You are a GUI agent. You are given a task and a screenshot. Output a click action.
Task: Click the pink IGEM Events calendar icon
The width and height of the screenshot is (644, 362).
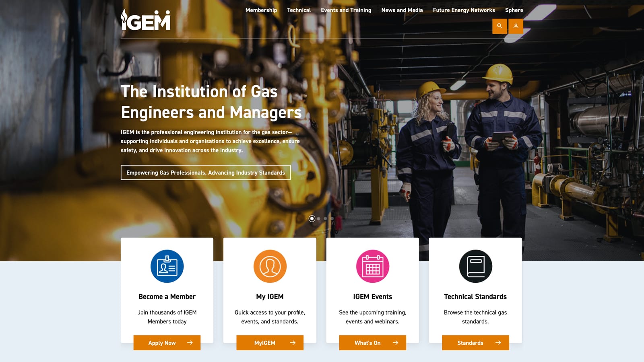373,266
